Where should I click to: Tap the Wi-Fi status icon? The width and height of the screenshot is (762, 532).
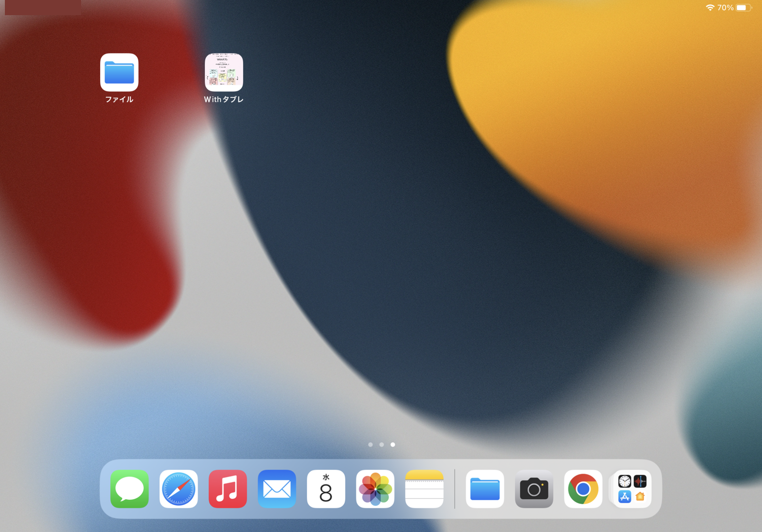point(710,7)
